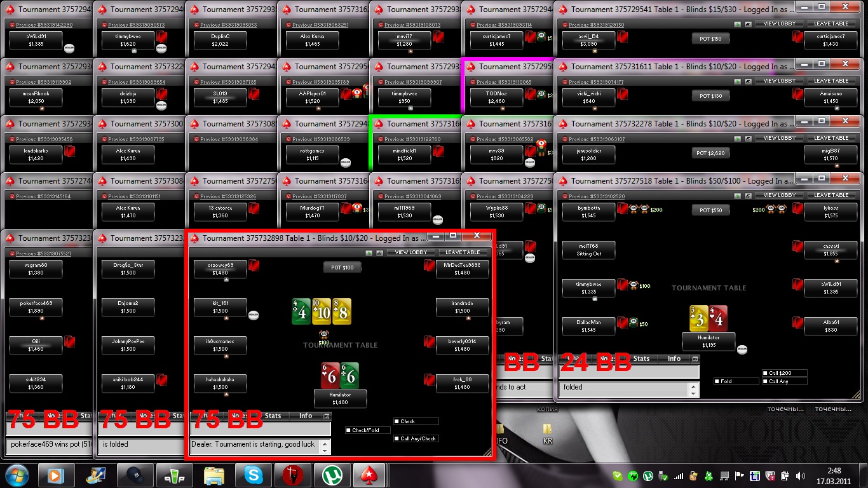The height and width of the screenshot is (488, 868).
Task: Tick the plain Check checkbox in Tournament 375732898
Action: [397, 421]
